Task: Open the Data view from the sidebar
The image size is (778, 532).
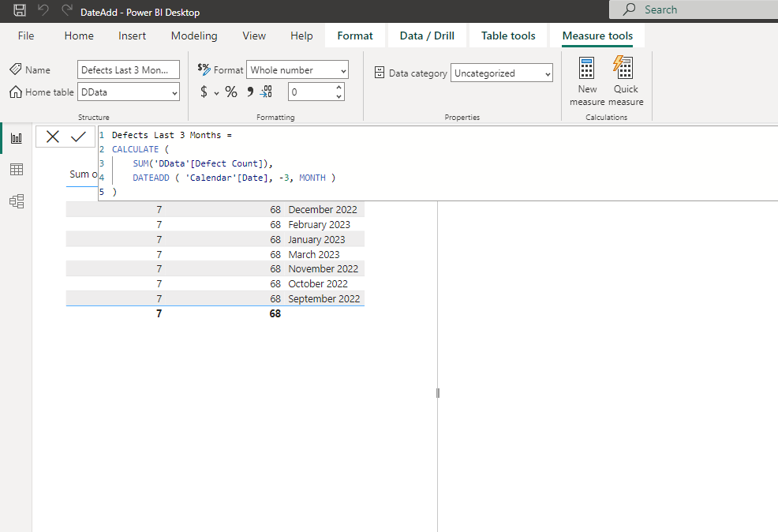Action: [17, 169]
